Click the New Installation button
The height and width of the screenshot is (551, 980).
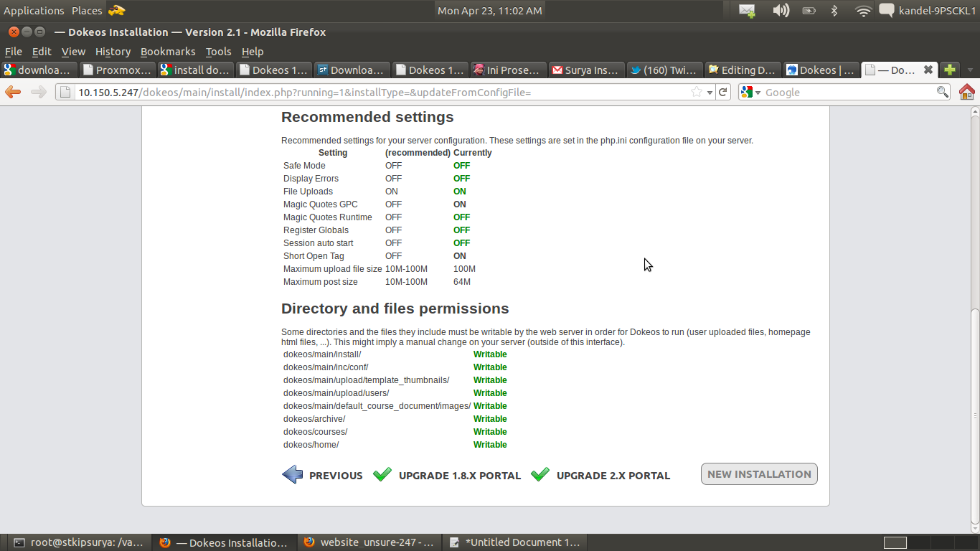coord(759,474)
